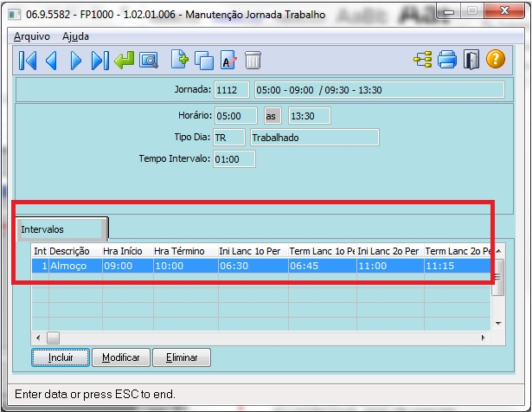
Task: Click the 11:00 cell in grid
Action: tap(390, 266)
